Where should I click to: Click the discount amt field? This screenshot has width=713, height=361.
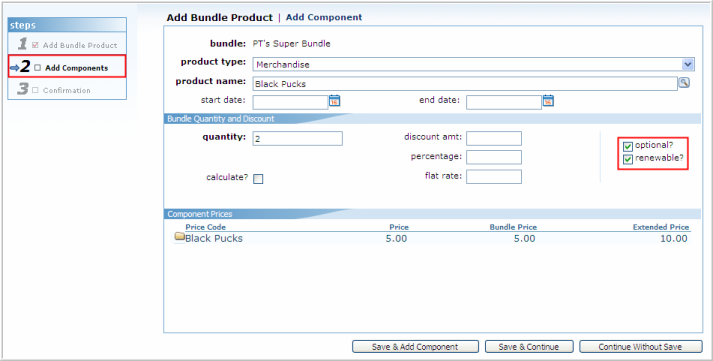[494, 139]
